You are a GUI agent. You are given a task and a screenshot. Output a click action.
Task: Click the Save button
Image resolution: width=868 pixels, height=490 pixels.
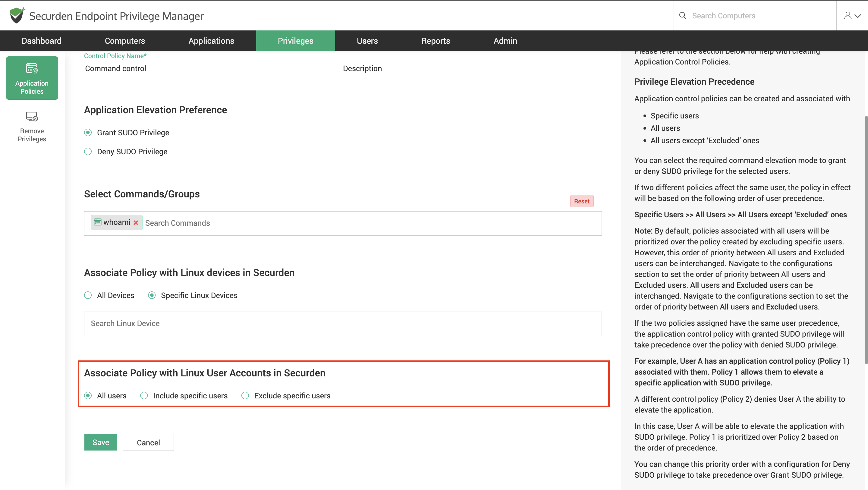coord(101,442)
